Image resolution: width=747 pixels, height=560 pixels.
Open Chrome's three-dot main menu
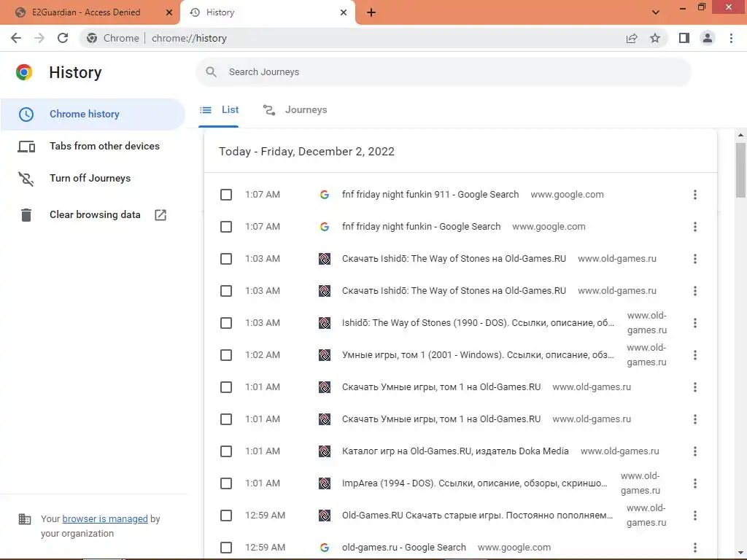click(x=731, y=38)
